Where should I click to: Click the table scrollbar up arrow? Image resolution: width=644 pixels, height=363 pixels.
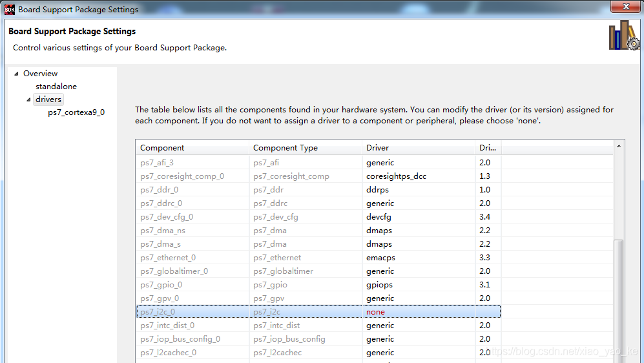coord(619,146)
